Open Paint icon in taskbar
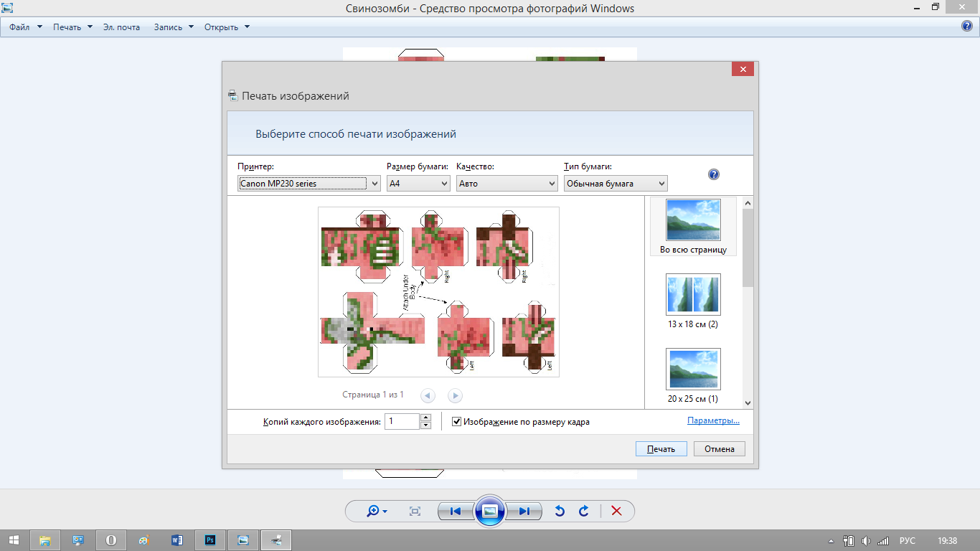This screenshot has height=551, width=980. (x=144, y=540)
